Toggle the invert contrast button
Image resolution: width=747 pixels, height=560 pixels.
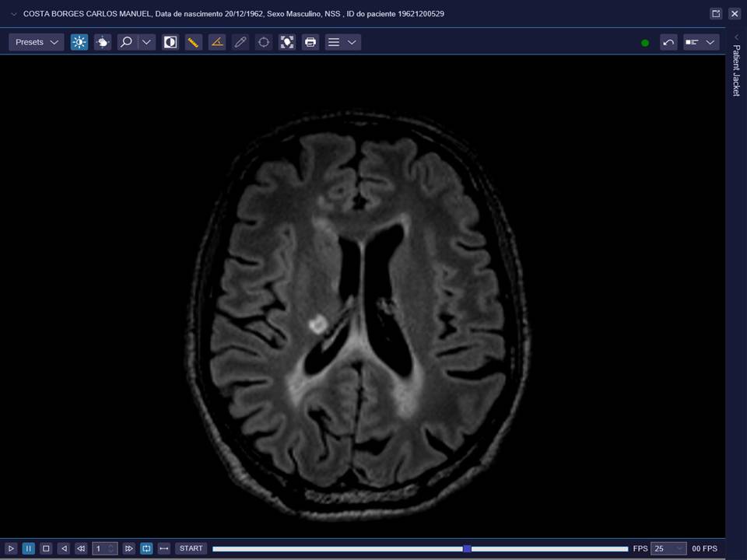[170, 42]
